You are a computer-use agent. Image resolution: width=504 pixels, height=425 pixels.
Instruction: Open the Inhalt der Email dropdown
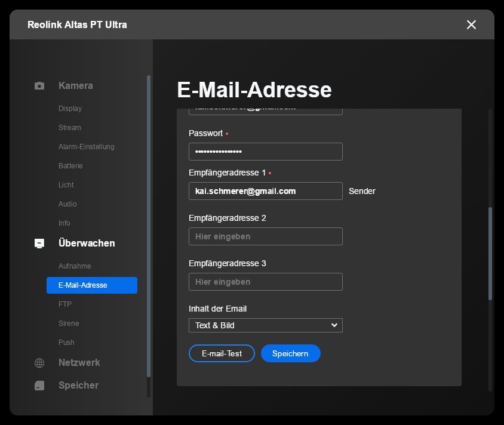coord(266,325)
